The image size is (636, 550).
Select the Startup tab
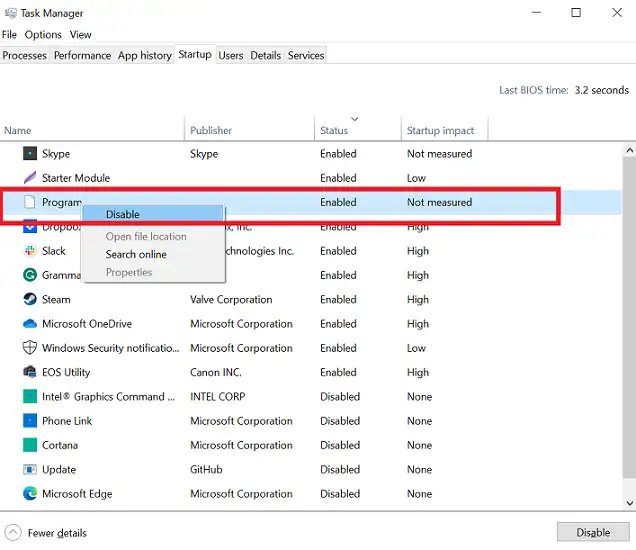[x=195, y=54]
